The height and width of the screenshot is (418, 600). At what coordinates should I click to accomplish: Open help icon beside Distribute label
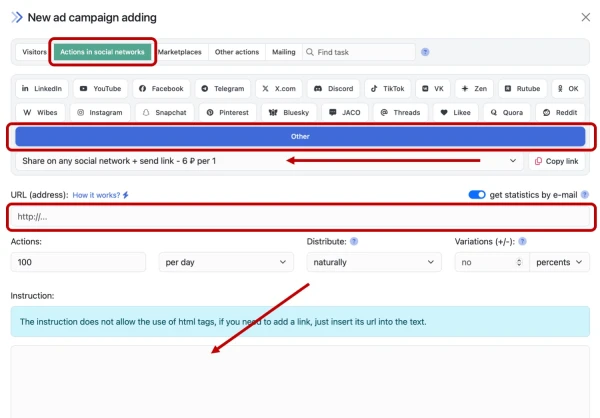354,242
